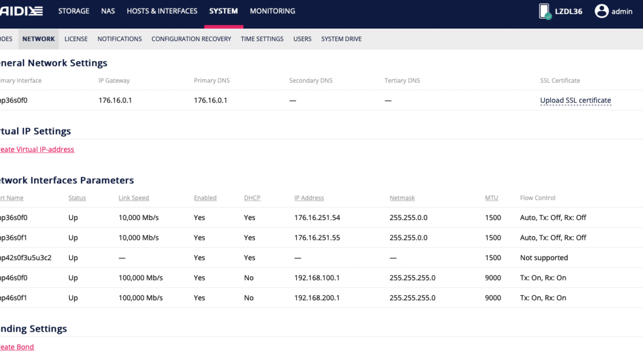Click link speed in 192.168.100.1 row

click(141, 278)
